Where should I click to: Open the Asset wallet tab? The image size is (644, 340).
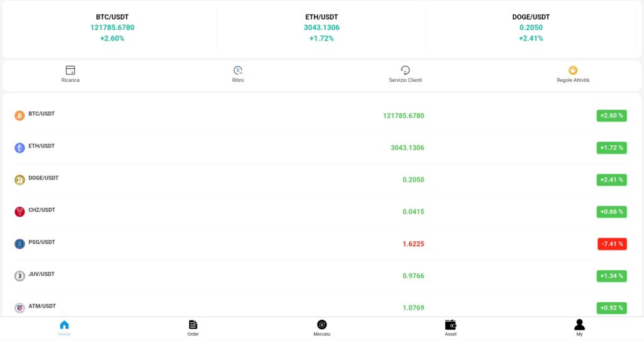click(450, 327)
